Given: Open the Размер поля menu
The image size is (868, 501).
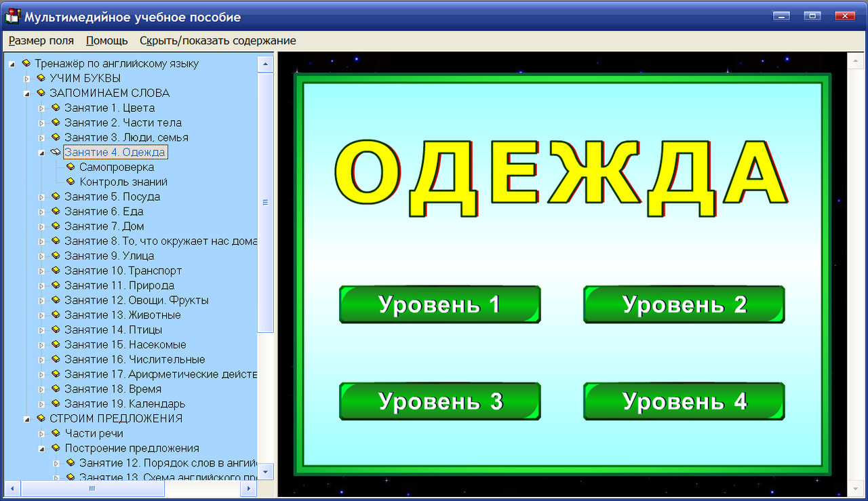Looking at the screenshot, I should coord(41,41).
